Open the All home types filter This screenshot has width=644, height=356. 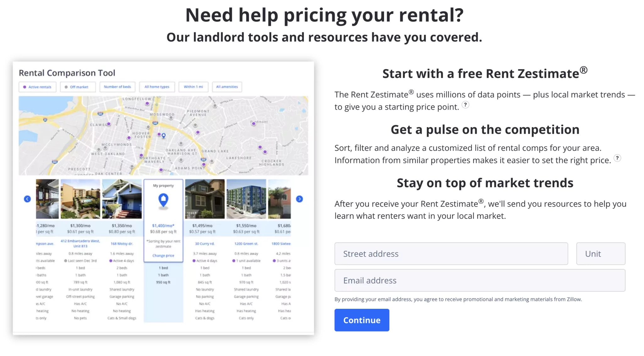(x=157, y=87)
